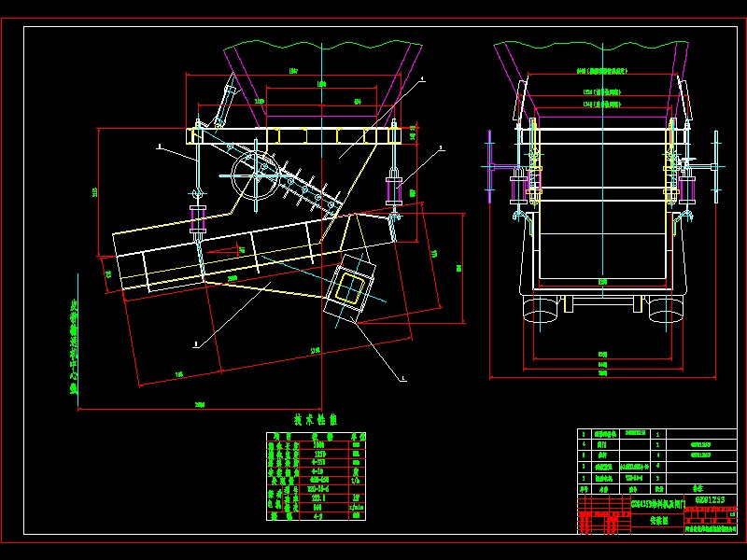This screenshot has height=560, width=747.
Task: Select the GZG1253 drawing number in title block
Action: pyautogui.click(x=710, y=500)
